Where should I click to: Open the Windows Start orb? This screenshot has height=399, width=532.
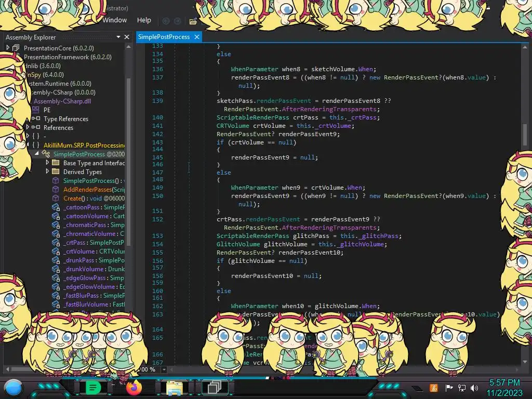(x=14, y=388)
